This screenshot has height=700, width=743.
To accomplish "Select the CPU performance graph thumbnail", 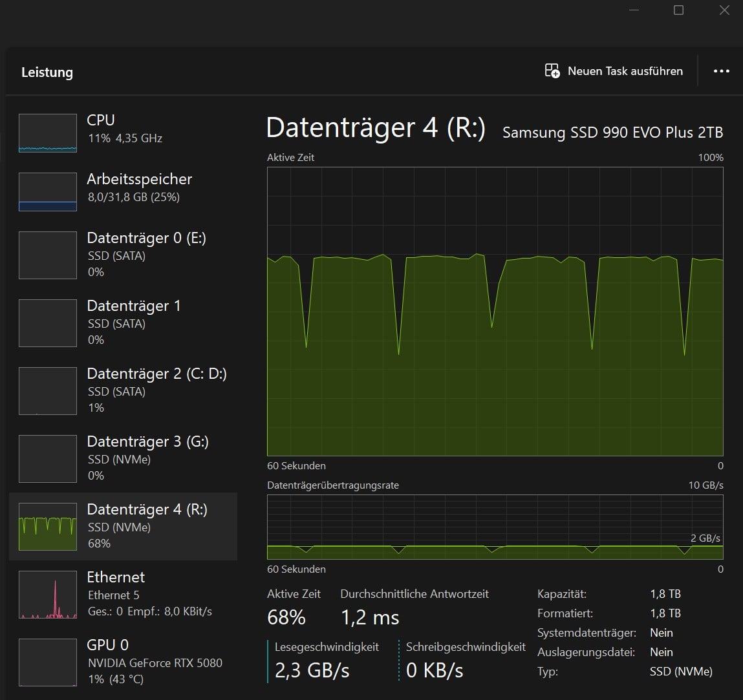I will pyautogui.click(x=48, y=133).
